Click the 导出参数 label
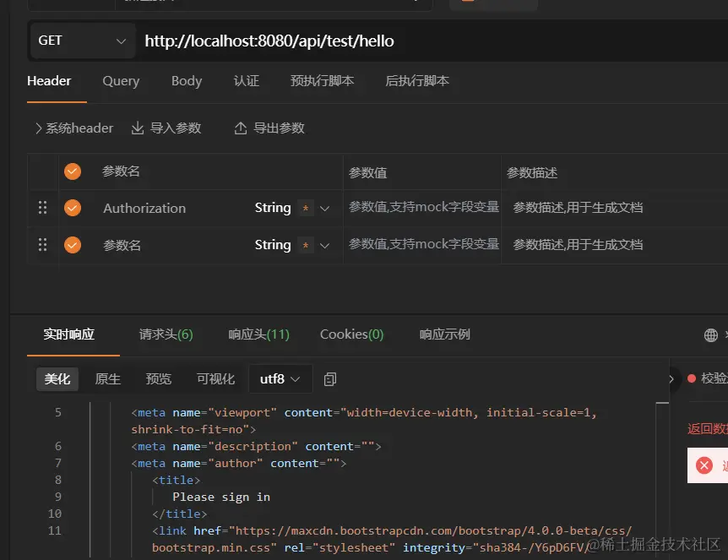Image resolution: width=728 pixels, height=560 pixels. coord(279,128)
